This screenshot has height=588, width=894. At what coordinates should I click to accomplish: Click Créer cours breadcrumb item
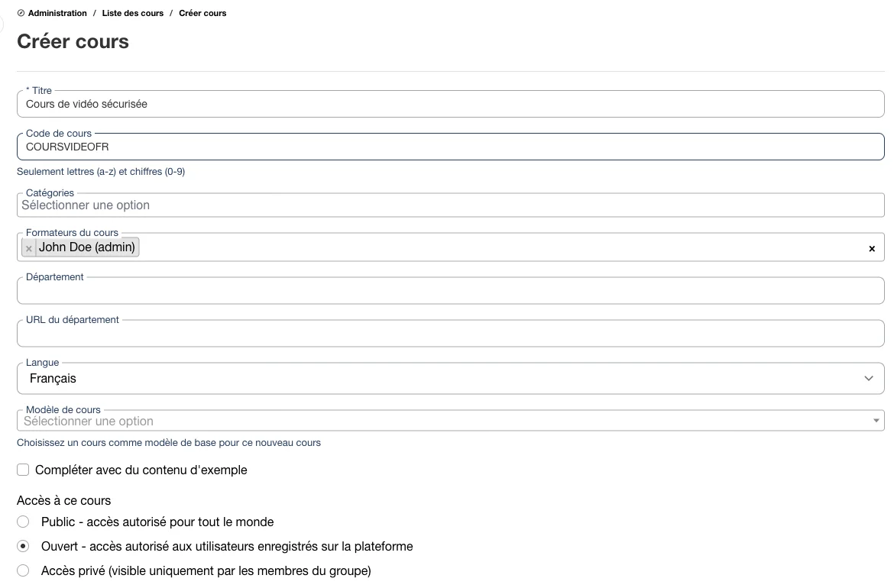coord(202,13)
